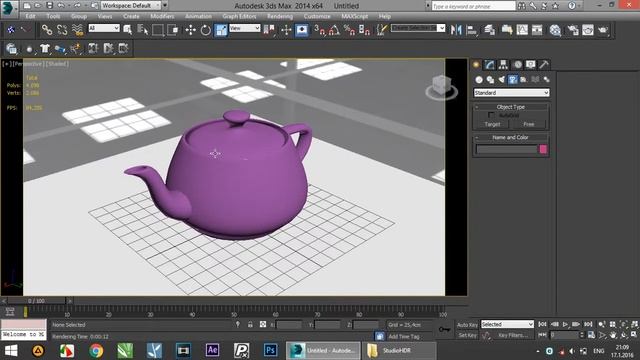The width and height of the screenshot is (640, 360).
Task: Click the Pan View hand icon
Action: point(613,335)
